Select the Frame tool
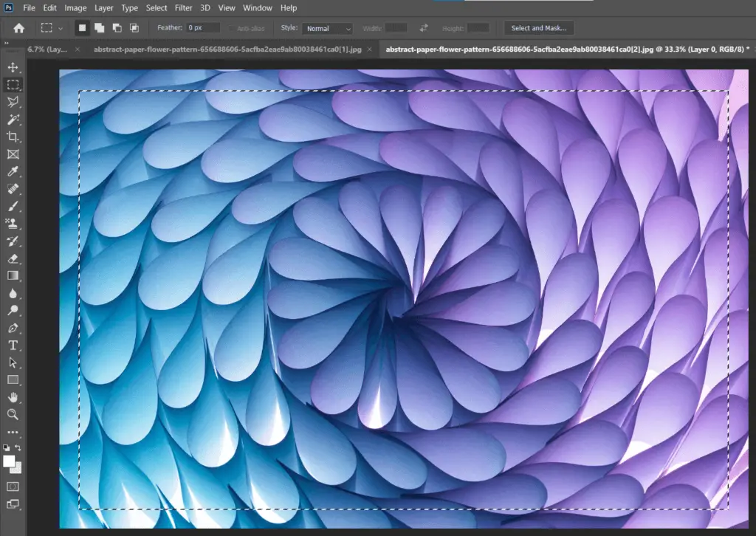The height and width of the screenshot is (536, 756). pyautogui.click(x=13, y=154)
